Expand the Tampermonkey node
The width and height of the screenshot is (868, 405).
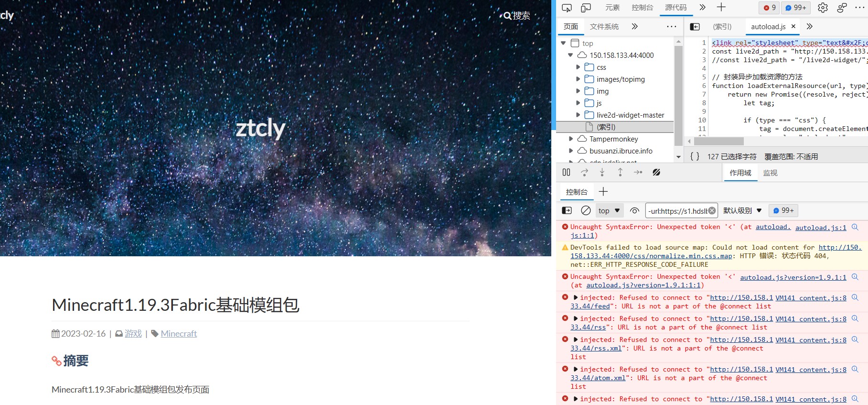571,139
